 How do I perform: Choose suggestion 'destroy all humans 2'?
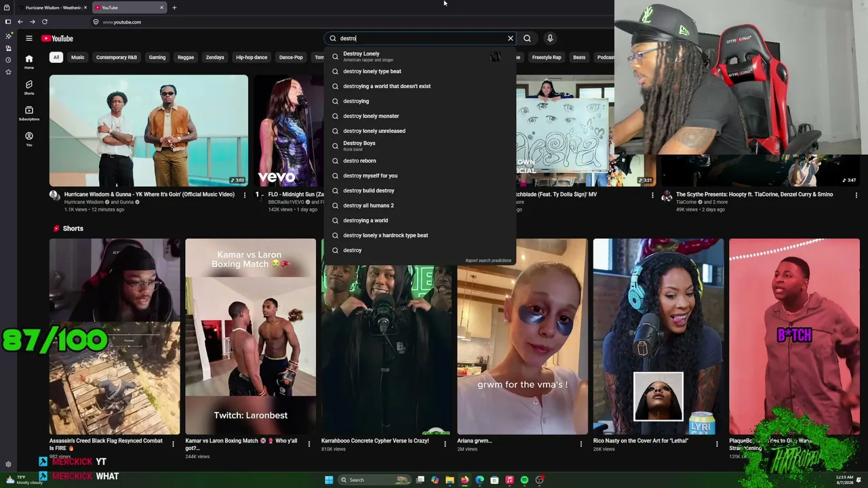click(x=420, y=205)
